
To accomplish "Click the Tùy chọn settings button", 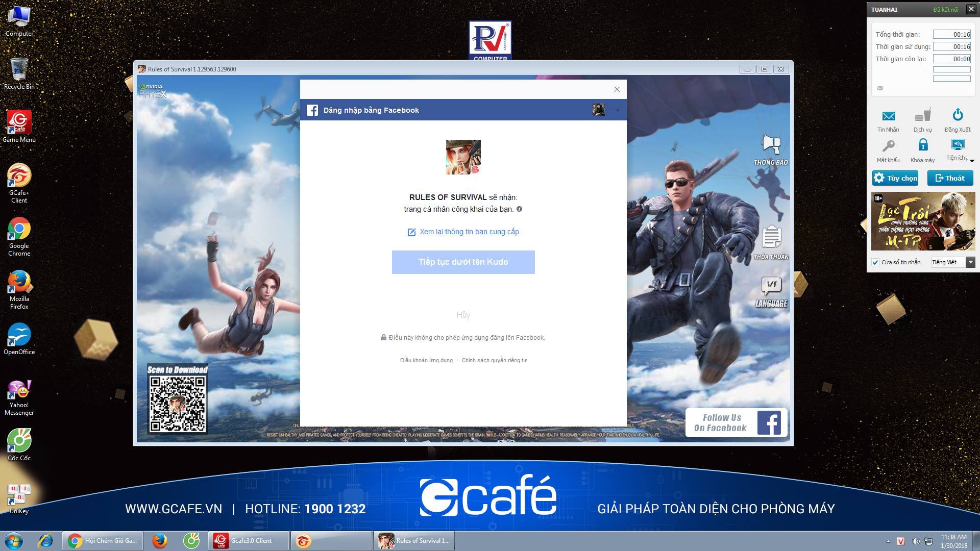I will 895,178.
